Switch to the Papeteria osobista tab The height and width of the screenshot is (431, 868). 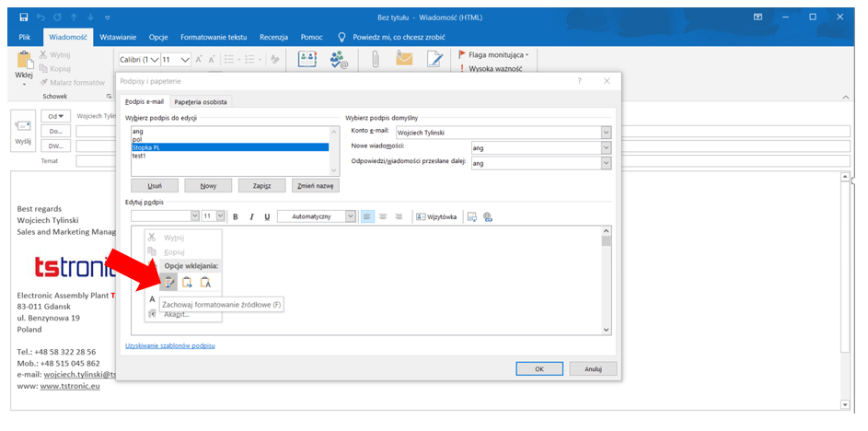pos(200,101)
